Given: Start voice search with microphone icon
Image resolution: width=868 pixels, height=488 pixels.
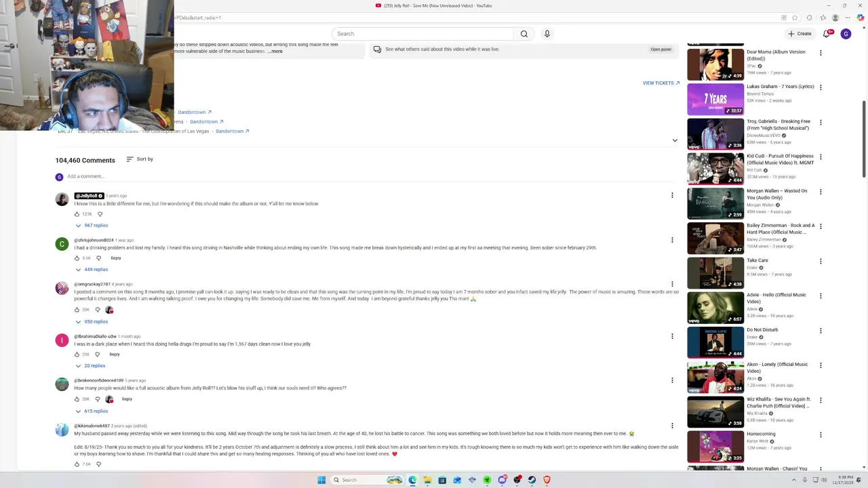Looking at the screenshot, I should click(547, 34).
